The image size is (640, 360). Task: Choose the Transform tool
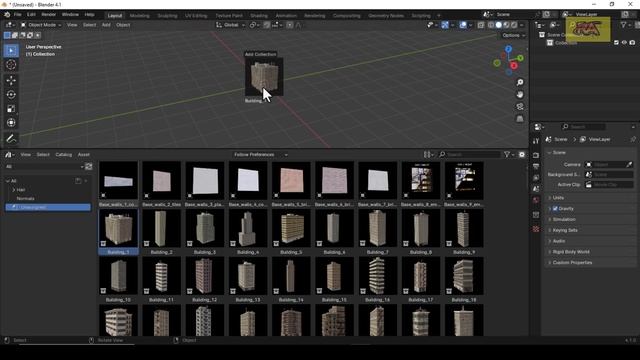click(11, 122)
